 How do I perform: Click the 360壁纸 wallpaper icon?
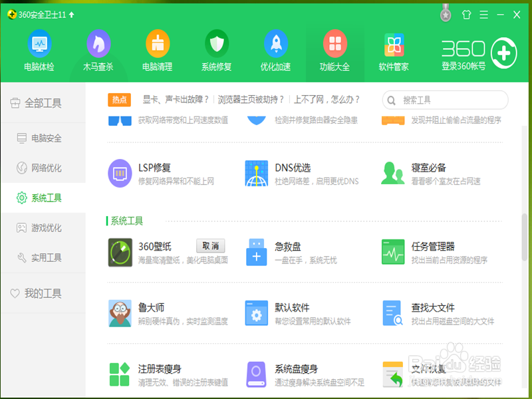click(x=120, y=253)
